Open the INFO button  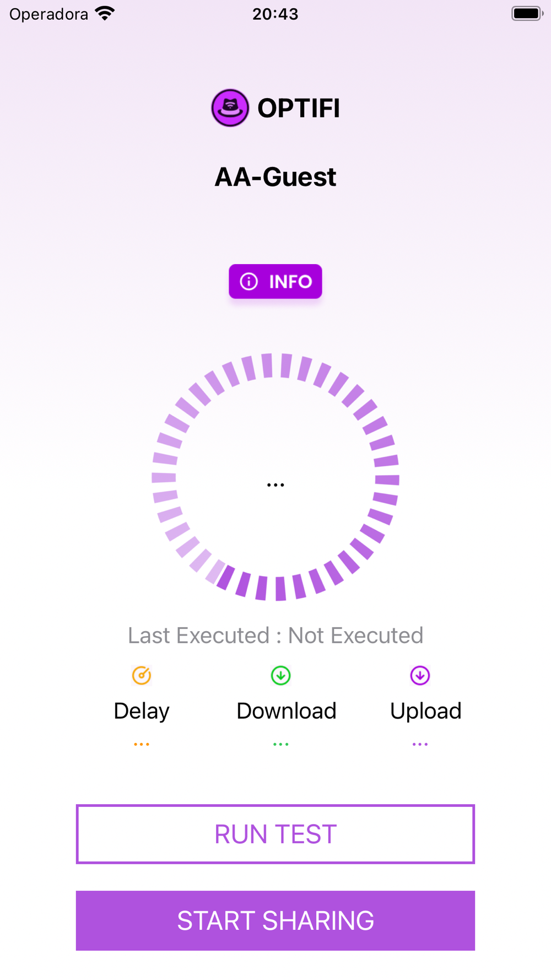click(275, 282)
